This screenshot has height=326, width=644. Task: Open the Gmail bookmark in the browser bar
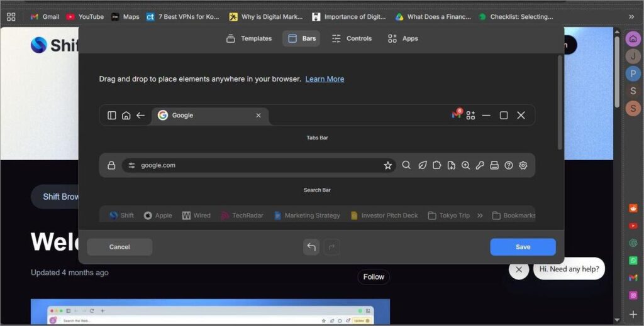(x=45, y=17)
